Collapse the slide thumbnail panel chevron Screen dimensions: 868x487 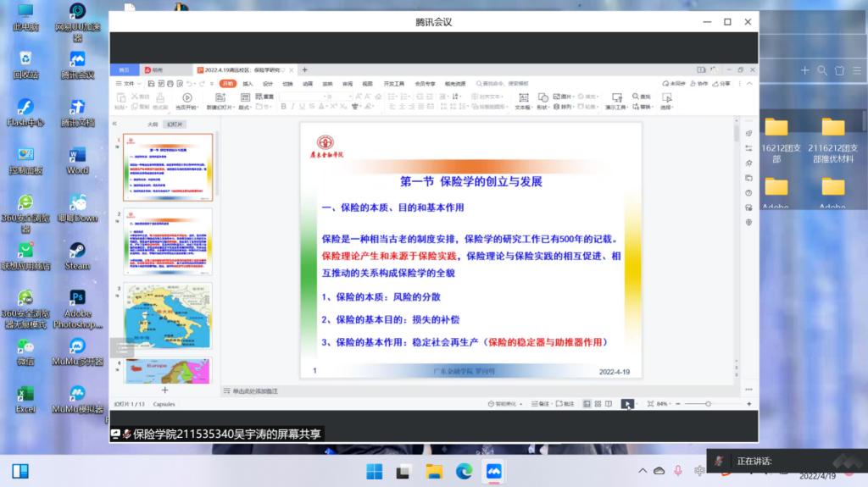[x=114, y=124]
